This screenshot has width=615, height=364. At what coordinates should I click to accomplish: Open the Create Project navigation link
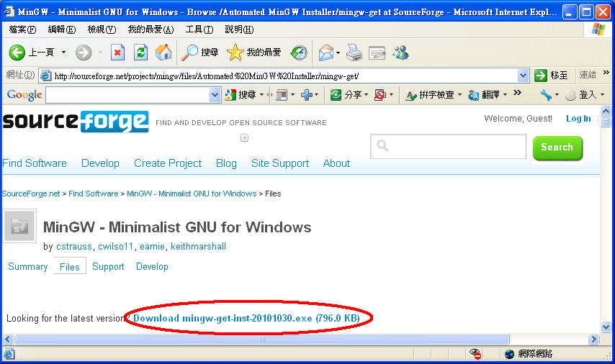click(x=168, y=163)
